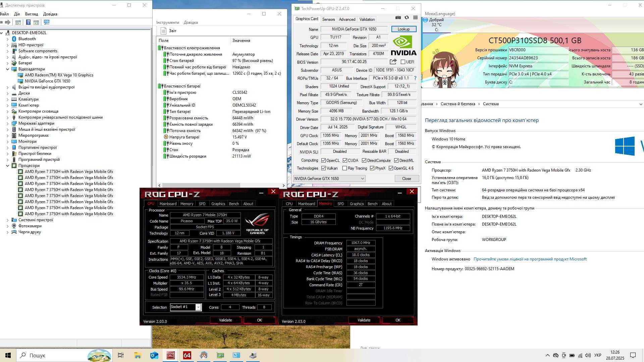Toggle the OpenGL 4.6 checkbox
The width and height of the screenshot is (644, 362).
click(391, 168)
